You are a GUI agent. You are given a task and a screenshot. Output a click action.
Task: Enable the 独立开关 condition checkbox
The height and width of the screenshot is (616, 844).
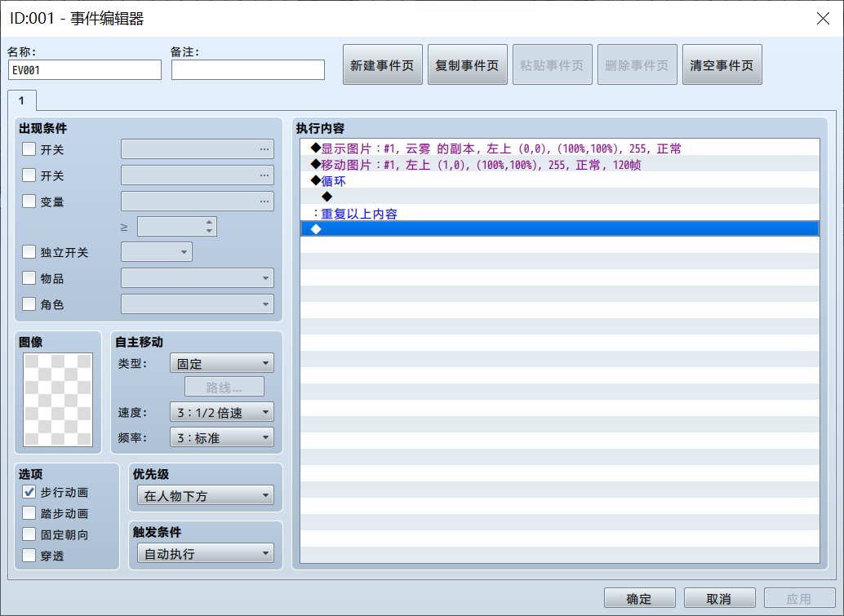29,252
